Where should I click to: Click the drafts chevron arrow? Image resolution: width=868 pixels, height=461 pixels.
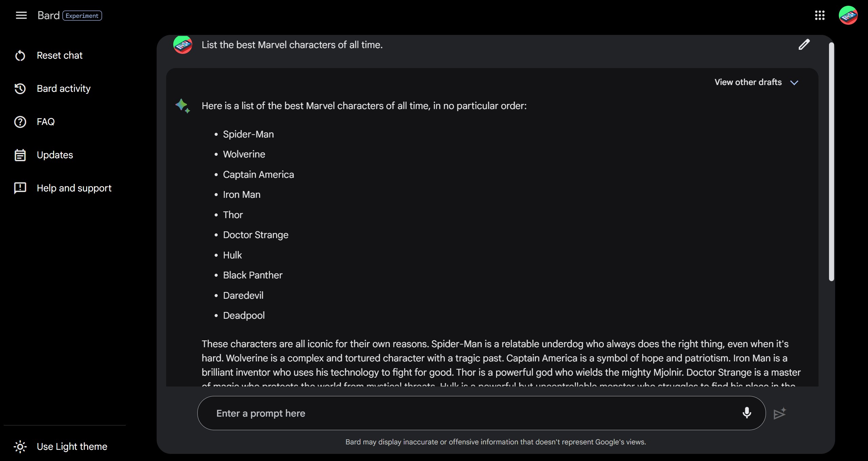pos(794,83)
